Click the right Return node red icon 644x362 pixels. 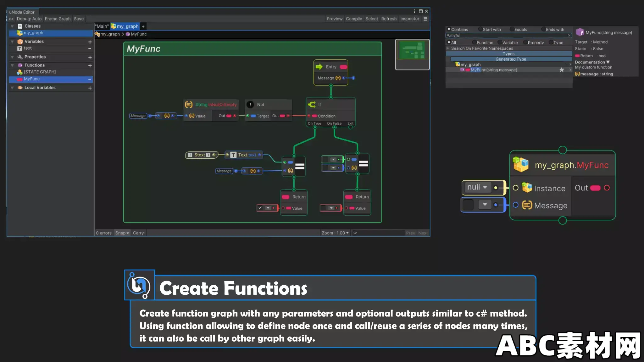(349, 197)
